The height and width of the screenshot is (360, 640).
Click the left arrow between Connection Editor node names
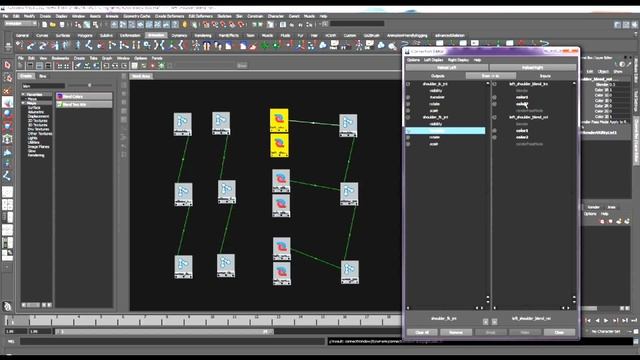click(x=485, y=322)
